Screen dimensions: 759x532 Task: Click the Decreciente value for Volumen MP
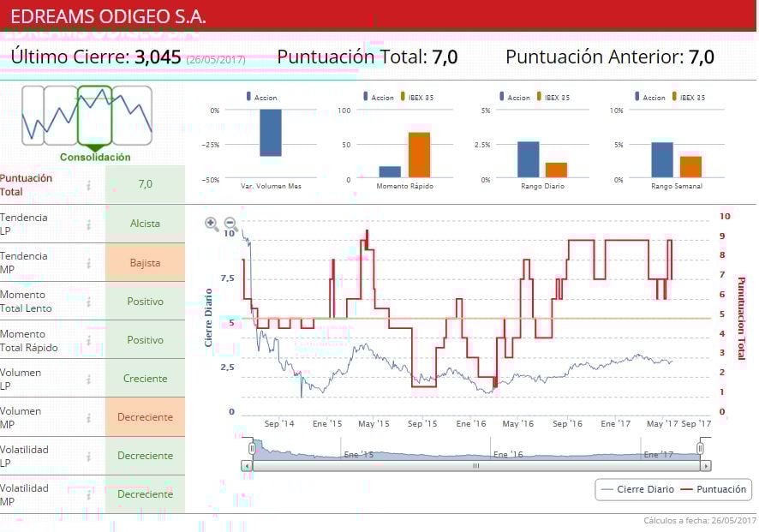pos(146,417)
